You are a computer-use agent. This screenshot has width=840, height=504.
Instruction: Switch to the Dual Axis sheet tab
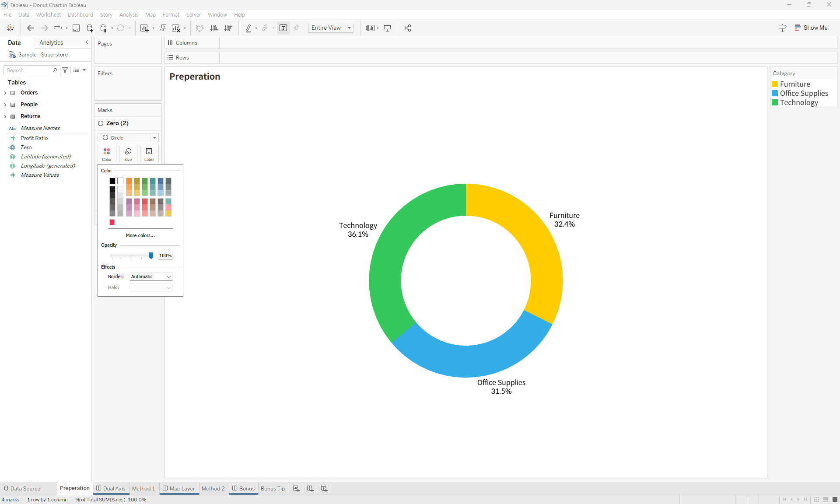[x=111, y=489]
